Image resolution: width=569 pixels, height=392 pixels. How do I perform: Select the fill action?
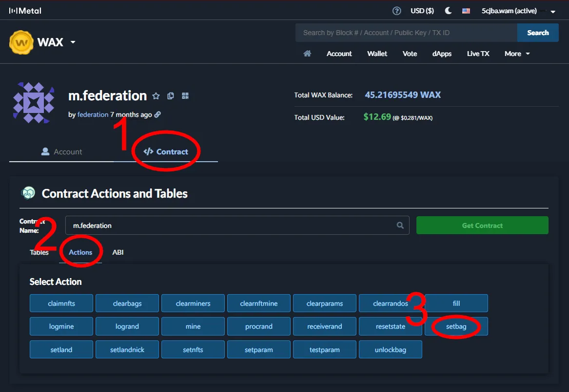(x=456, y=303)
